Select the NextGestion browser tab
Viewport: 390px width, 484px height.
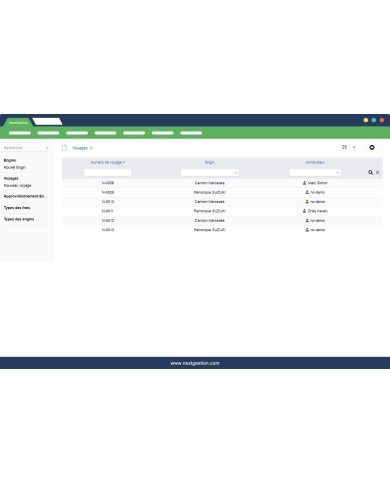click(x=18, y=122)
